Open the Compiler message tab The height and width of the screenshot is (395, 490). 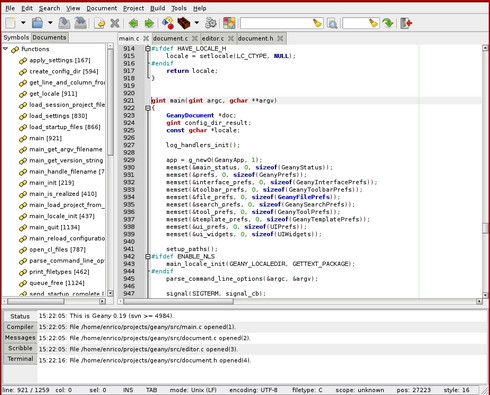click(20, 327)
